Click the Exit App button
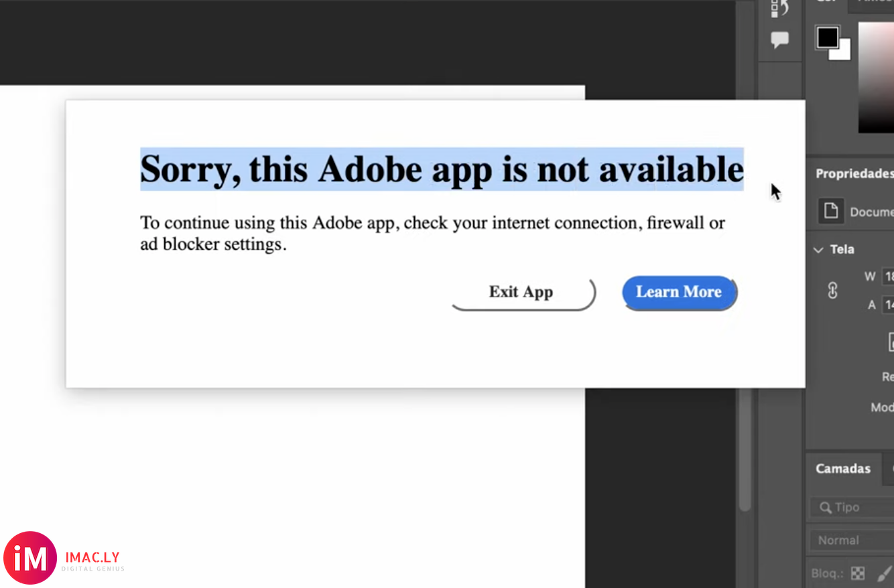The width and height of the screenshot is (894, 588). 523,293
